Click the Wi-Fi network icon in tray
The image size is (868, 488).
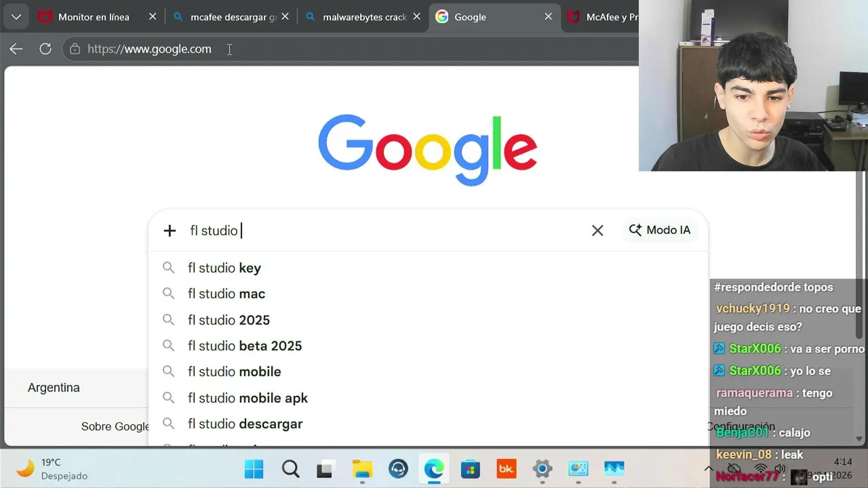pos(760,468)
